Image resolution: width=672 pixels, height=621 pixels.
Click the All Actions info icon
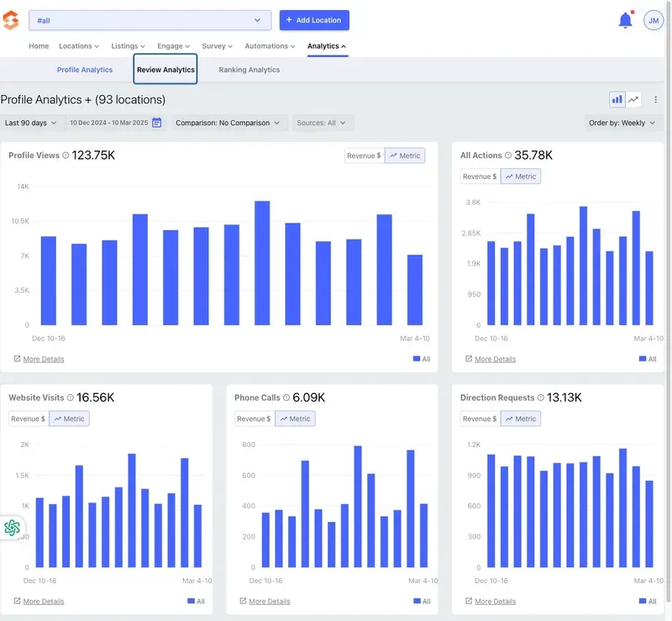pyautogui.click(x=508, y=155)
